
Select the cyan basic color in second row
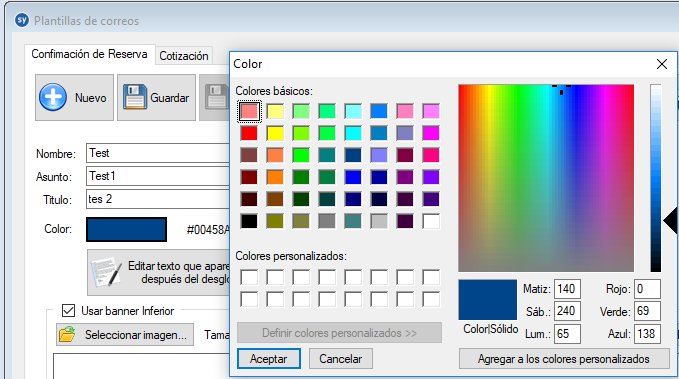pos(353,133)
